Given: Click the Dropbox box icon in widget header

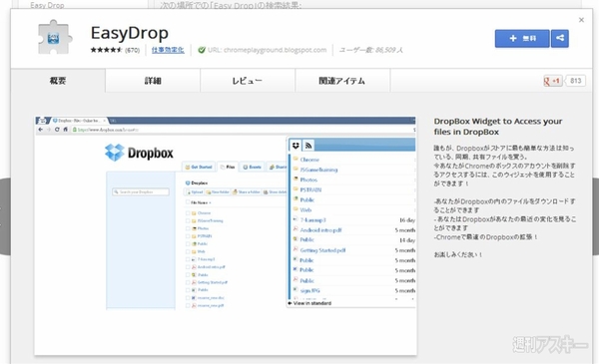Looking at the screenshot, I should coord(296,146).
